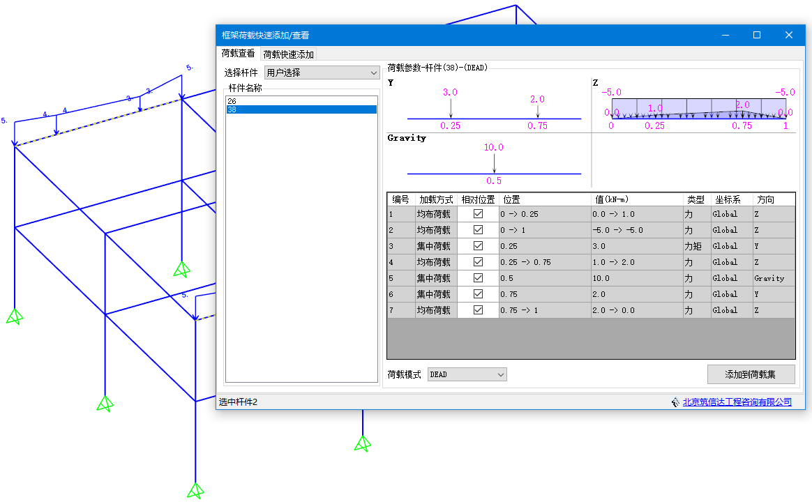812x504 pixels.
Task: Click the 添加到荷载集 button
Action: (x=751, y=374)
